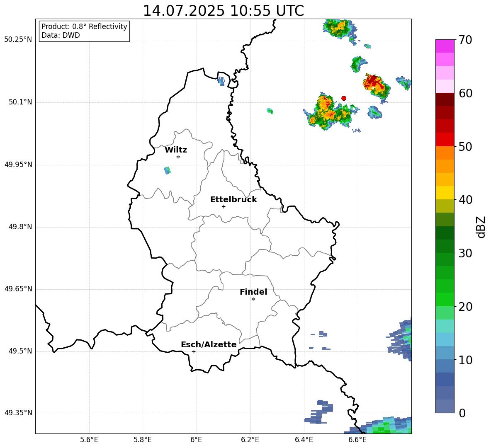Click the 50.1°N latitude label
Screen dimensions: 491x448
(20, 102)
